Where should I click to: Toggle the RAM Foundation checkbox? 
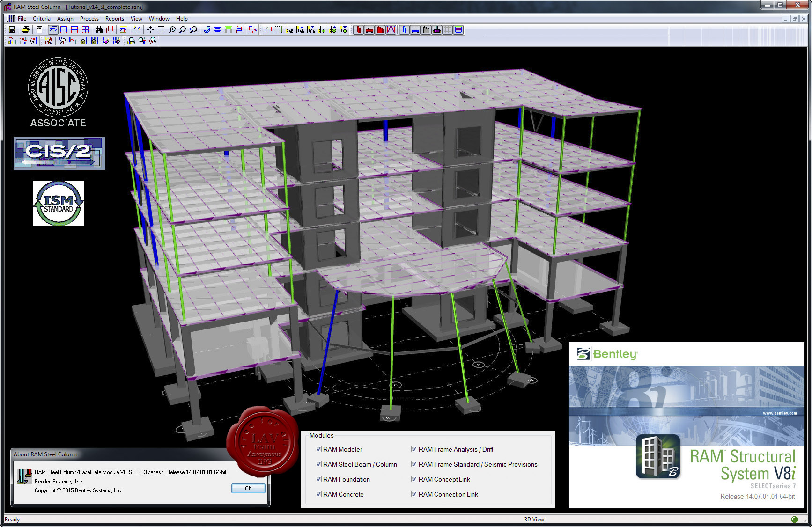pyautogui.click(x=318, y=479)
